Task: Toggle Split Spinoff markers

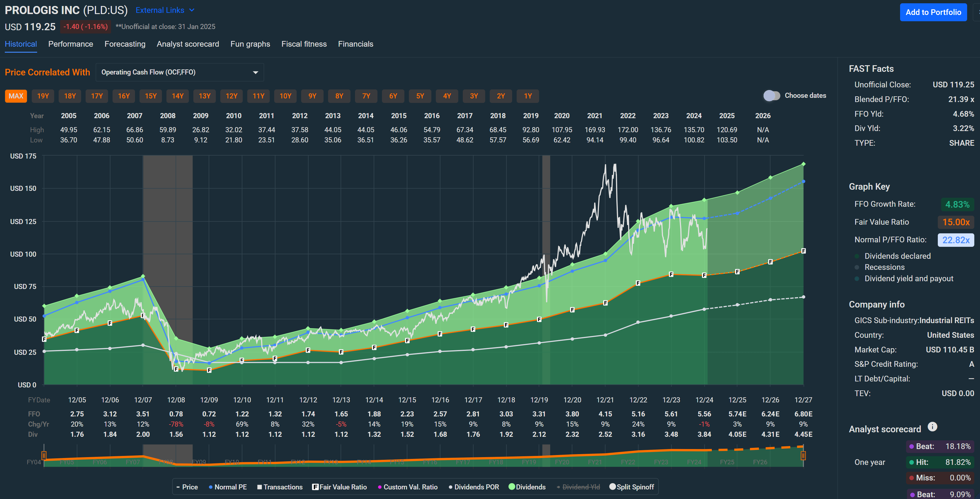Action: (632, 487)
